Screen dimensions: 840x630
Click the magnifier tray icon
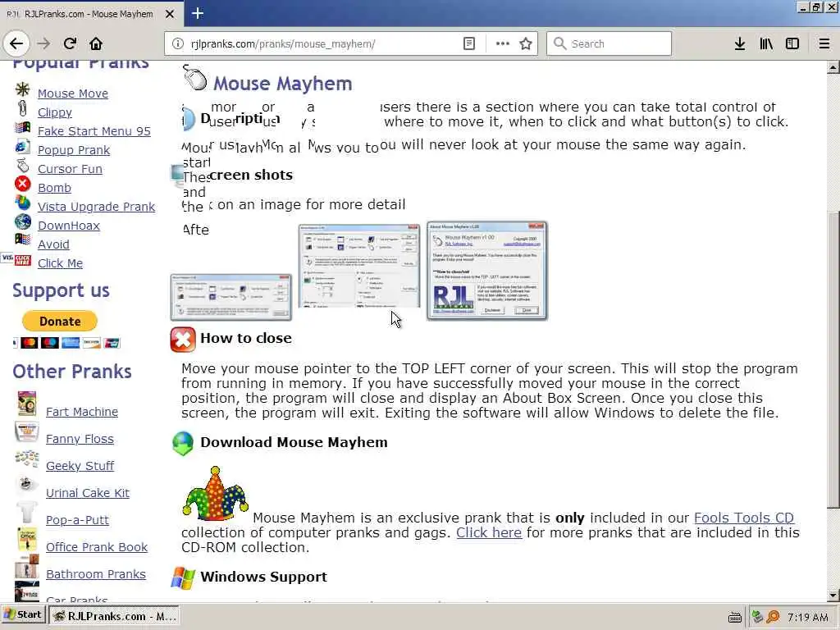(x=773, y=617)
